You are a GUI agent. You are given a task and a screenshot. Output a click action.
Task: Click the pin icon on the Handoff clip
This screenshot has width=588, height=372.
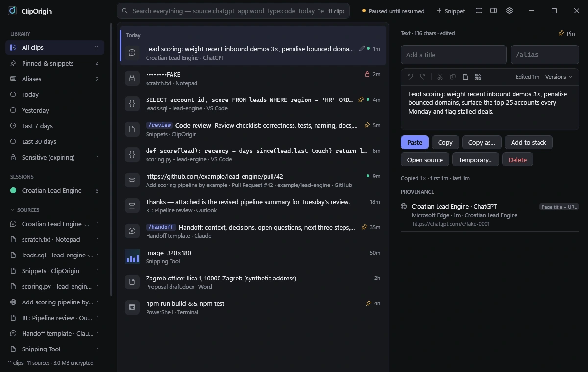364,227
